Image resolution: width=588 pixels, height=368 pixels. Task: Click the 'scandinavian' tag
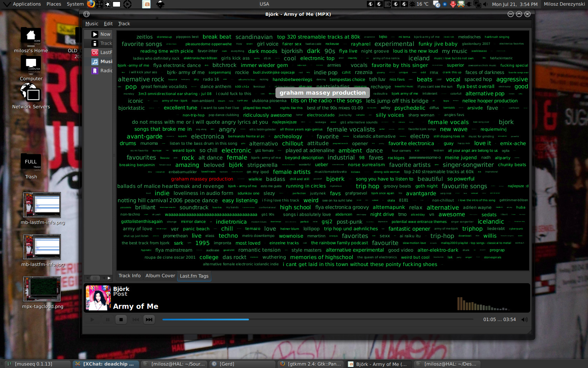(254, 37)
